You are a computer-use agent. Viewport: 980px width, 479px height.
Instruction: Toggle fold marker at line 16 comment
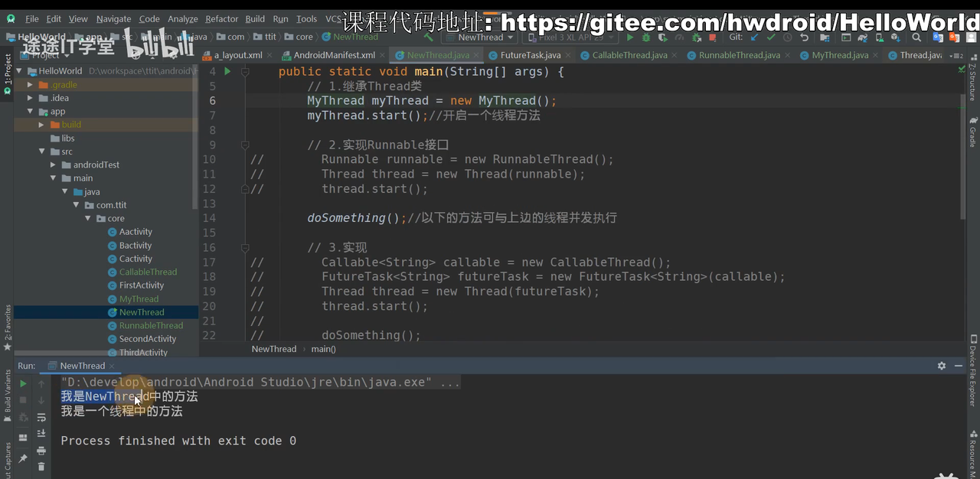pyautogui.click(x=245, y=247)
